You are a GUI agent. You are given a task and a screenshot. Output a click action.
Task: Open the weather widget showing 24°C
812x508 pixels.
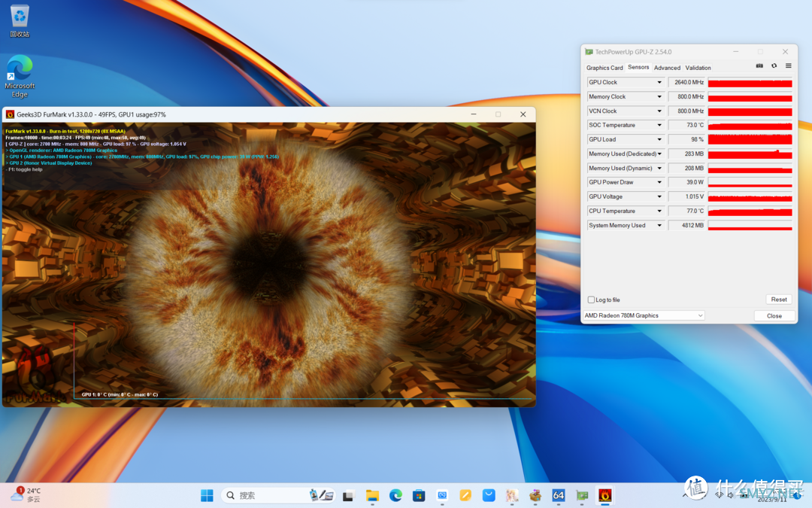[x=27, y=495]
